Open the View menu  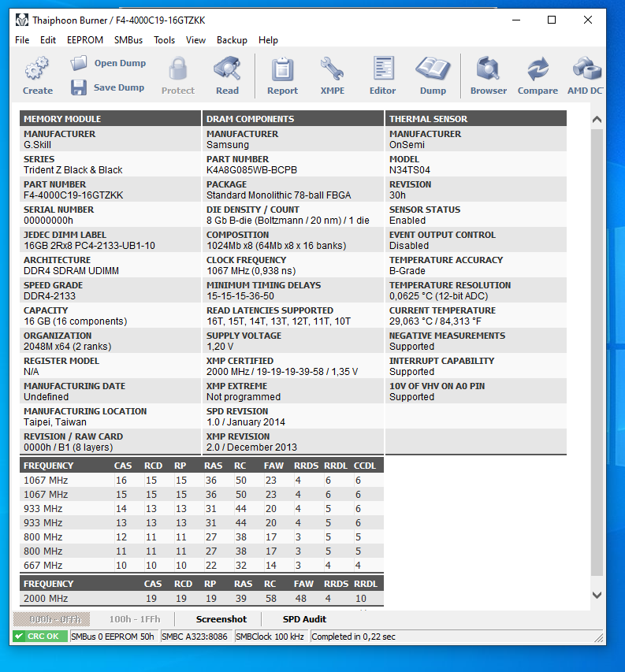point(195,40)
